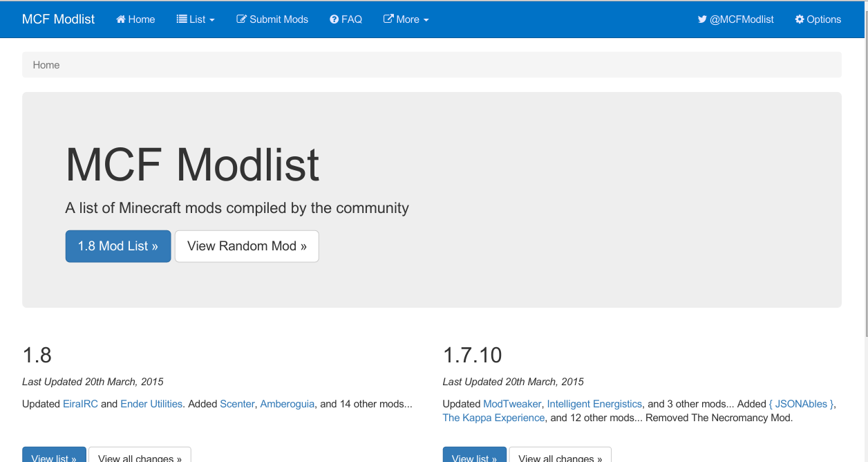Open the Ender Utilities mod link

pyautogui.click(x=151, y=404)
